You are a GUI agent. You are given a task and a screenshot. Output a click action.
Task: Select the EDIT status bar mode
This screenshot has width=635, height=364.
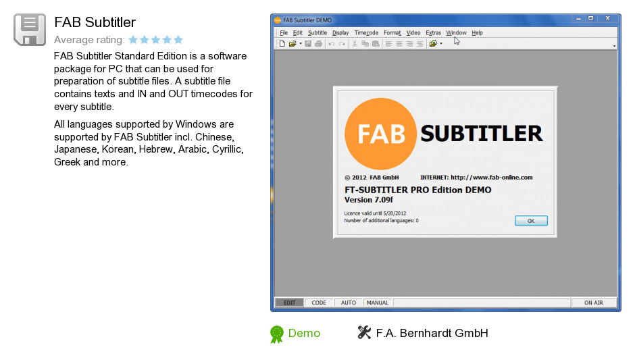290,303
